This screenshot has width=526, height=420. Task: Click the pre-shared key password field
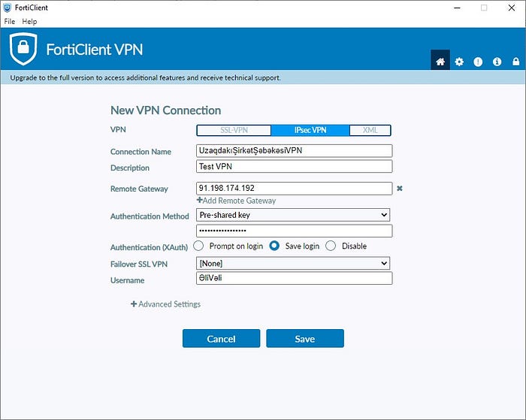pos(295,231)
